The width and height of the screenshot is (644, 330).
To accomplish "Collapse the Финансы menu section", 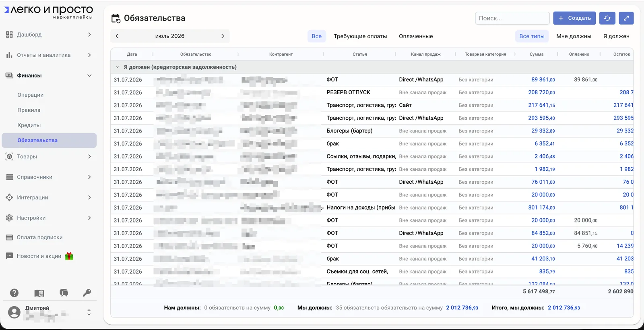I will point(89,75).
